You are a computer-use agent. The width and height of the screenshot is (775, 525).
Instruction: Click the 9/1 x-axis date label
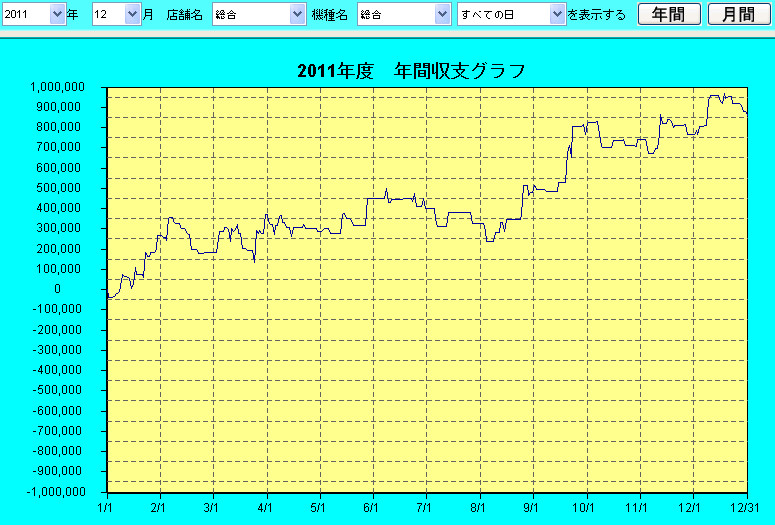point(531,508)
